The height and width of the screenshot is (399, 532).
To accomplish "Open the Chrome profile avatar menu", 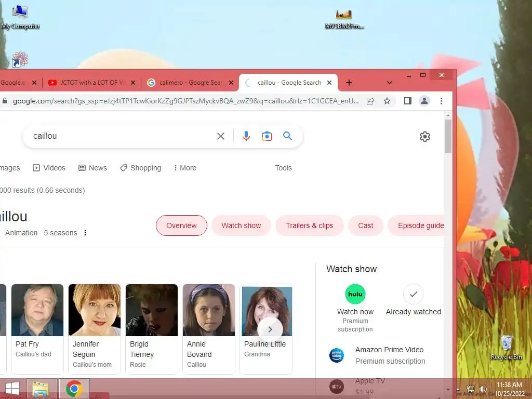I will click(x=424, y=101).
